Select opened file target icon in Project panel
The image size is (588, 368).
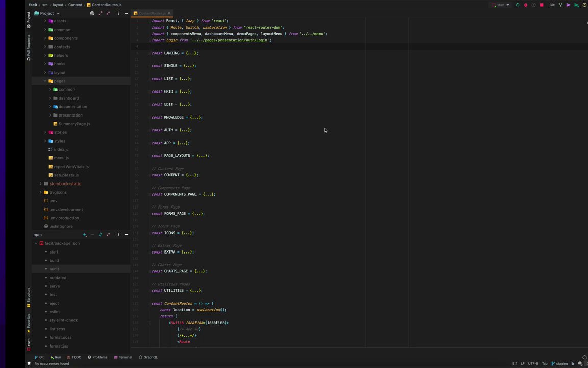(x=92, y=13)
